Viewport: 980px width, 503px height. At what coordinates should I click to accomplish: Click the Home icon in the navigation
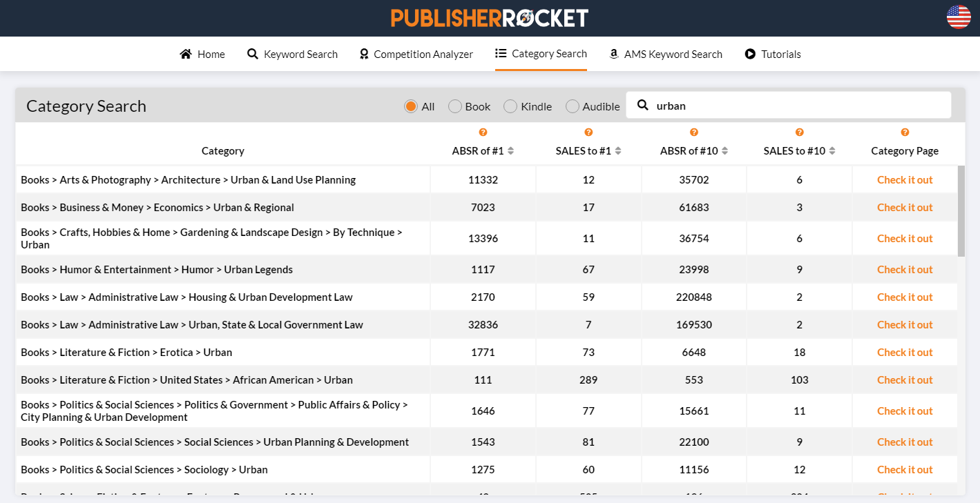coord(184,53)
